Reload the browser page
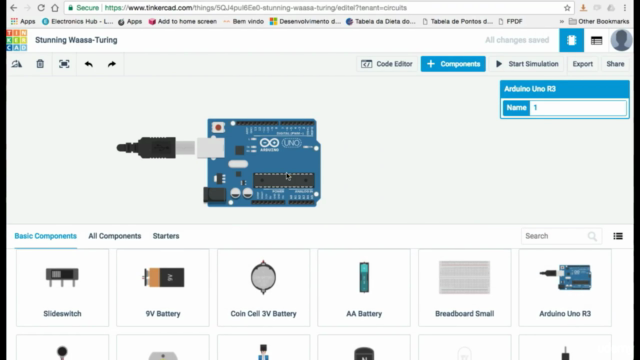 [x=41, y=8]
